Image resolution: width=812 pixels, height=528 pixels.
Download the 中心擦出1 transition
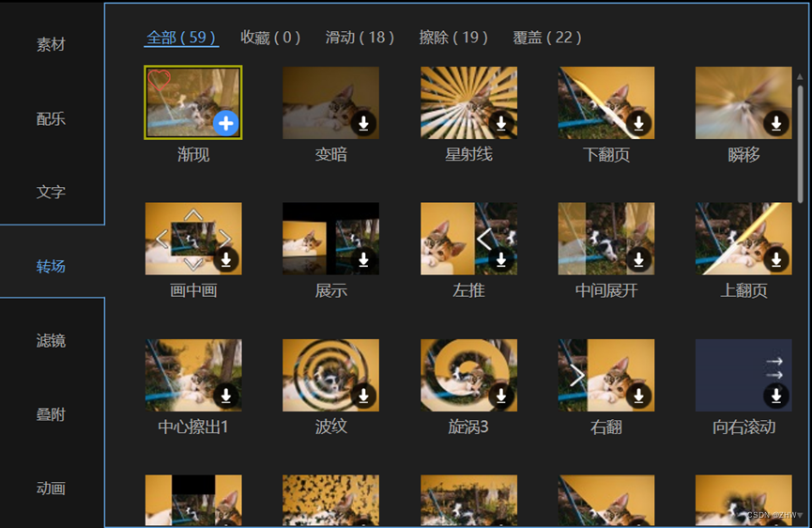tap(226, 396)
